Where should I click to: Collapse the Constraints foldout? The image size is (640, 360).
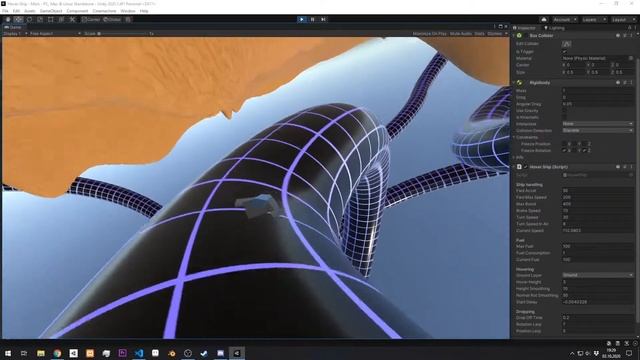point(514,137)
